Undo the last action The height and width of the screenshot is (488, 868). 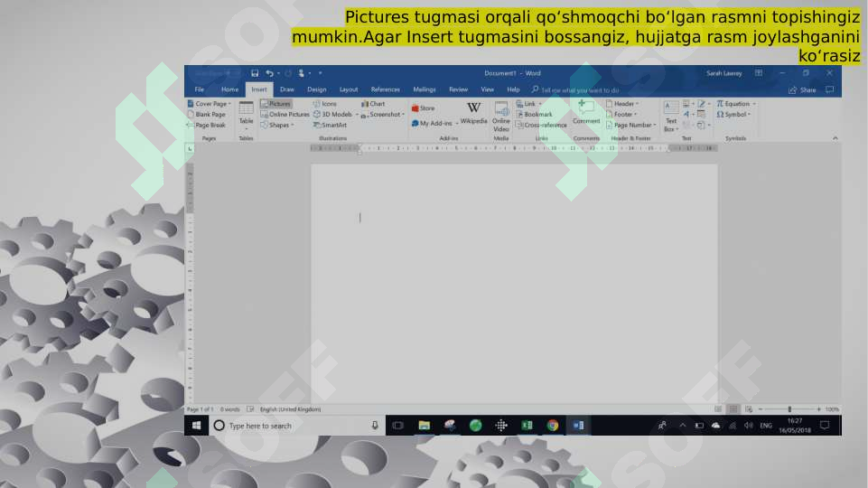(269, 73)
